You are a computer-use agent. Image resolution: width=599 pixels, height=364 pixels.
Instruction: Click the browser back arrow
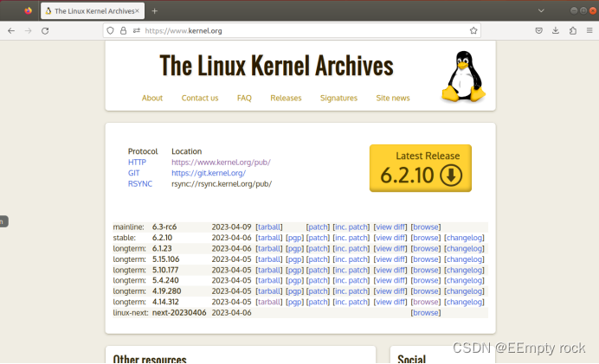[x=11, y=31]
